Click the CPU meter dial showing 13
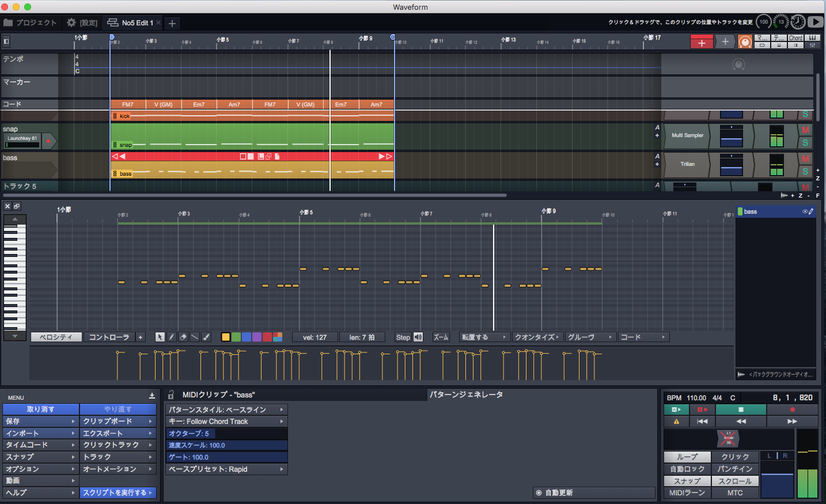The image size is (826, 504). tap(781, 22)
